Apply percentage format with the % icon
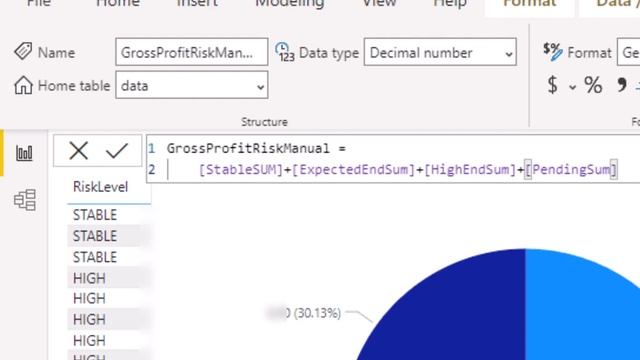The width and height of the screenshot is (640, 360). point(593,85)
